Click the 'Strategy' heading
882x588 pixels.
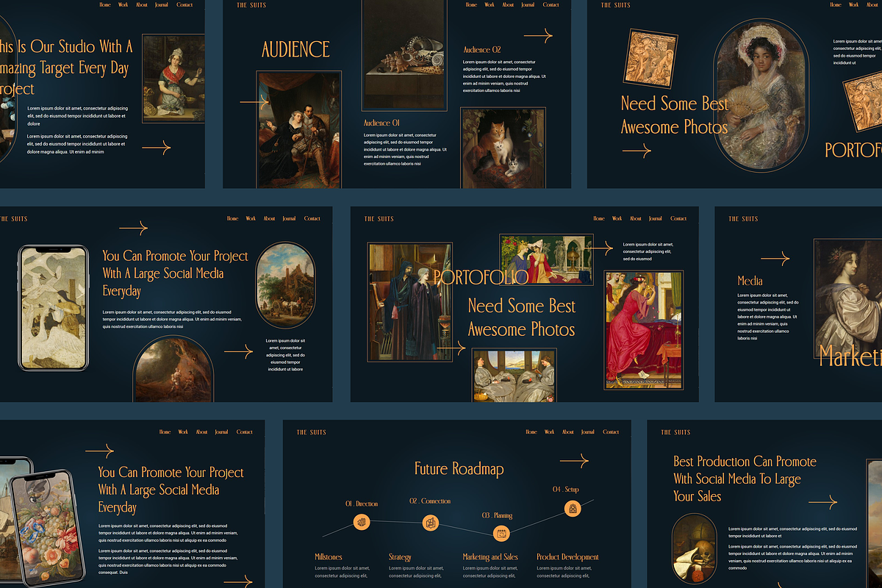[400, 557]
